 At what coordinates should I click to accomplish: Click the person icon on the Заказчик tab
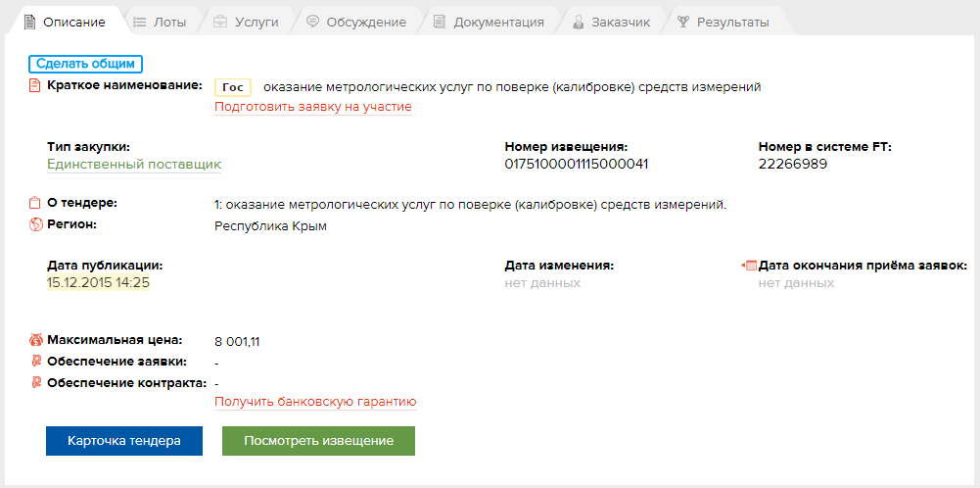[579, 22]
